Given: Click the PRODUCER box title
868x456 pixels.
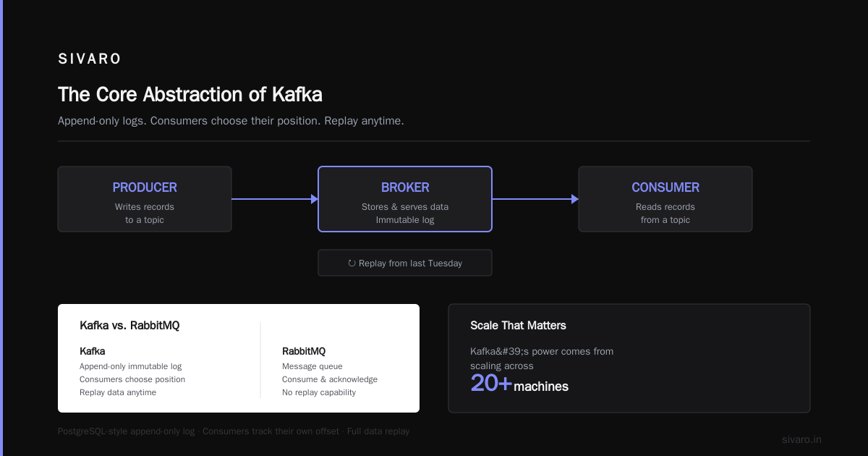Looking at the screenshot, I should (145, 187).
